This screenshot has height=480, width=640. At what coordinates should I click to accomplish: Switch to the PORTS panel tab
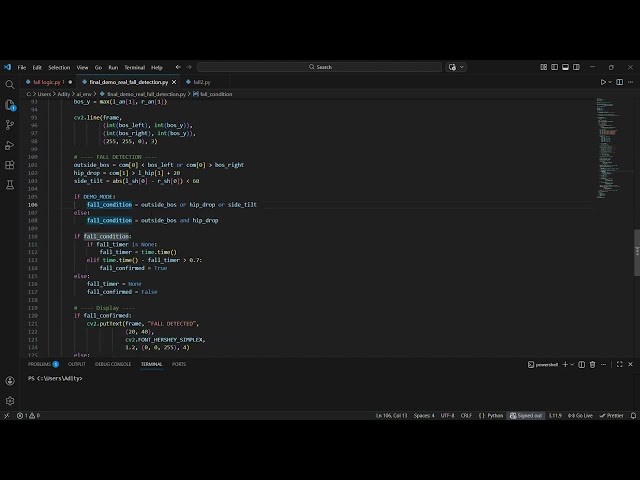[x=179, y=364]
